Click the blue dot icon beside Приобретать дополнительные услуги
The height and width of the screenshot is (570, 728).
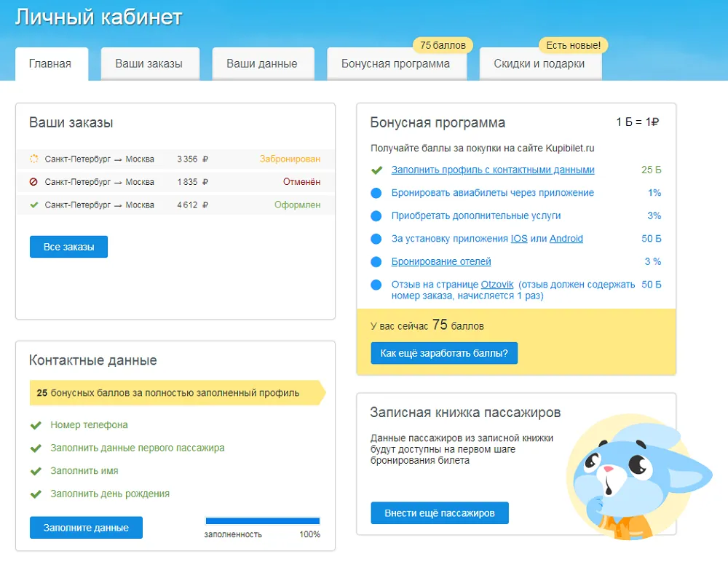click(x=376, y=215)
